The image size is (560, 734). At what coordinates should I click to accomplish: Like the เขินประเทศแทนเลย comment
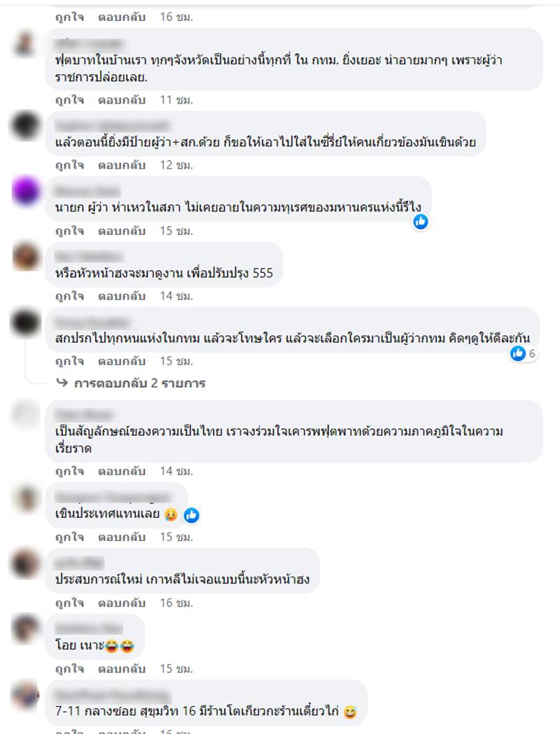pyautogui.click(x=69, y=537)
